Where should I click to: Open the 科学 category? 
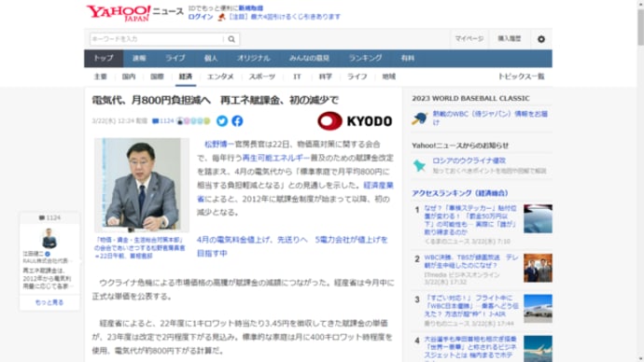326,77
